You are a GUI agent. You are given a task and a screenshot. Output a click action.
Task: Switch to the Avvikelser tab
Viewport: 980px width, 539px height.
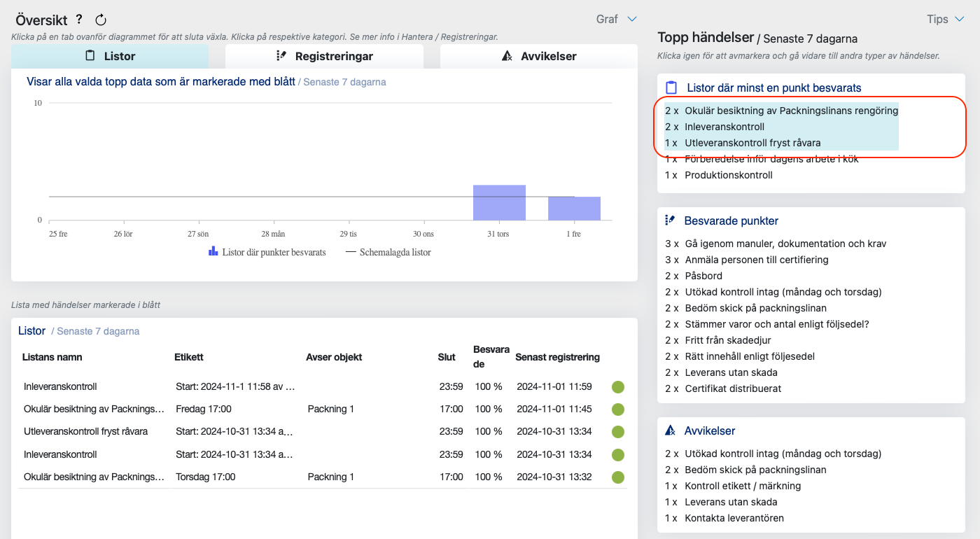pos(539,56)
